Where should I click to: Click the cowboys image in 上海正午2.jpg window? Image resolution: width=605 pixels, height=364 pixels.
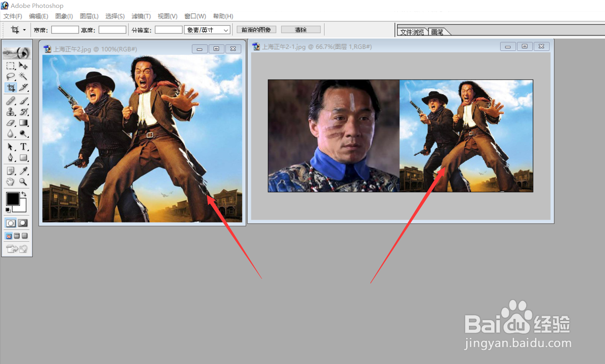(x=142, y=138)
